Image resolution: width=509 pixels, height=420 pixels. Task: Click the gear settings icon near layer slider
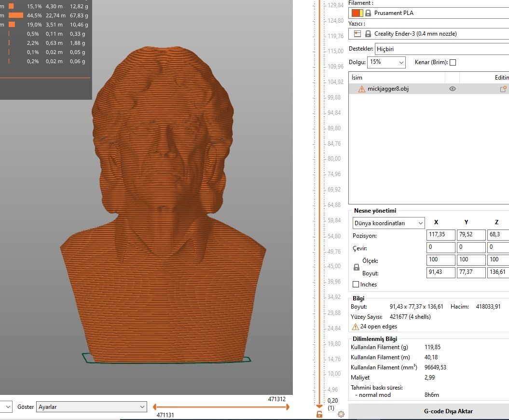(x=341, y=414)
